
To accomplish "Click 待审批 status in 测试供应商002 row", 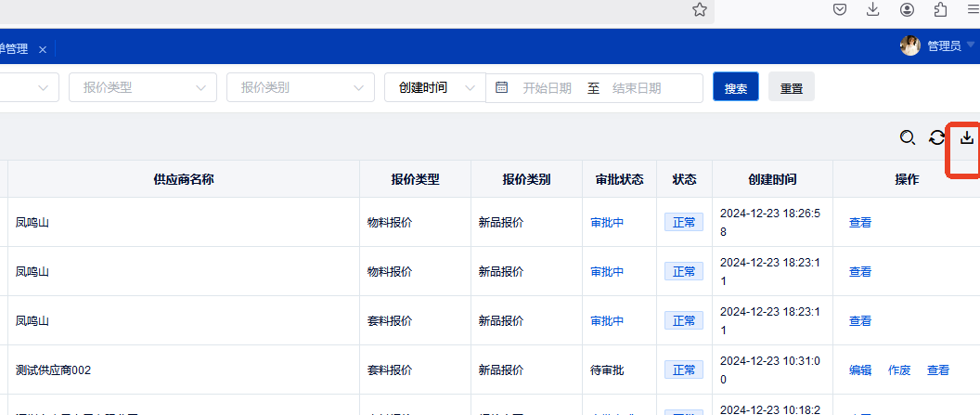I will pyautogui.click(x=607, y=370).
